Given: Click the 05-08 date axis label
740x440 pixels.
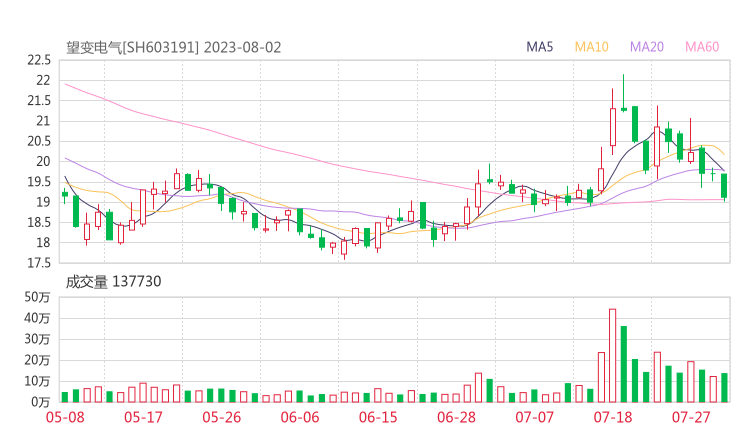Looking at the screenshot, I should (65, 417).
